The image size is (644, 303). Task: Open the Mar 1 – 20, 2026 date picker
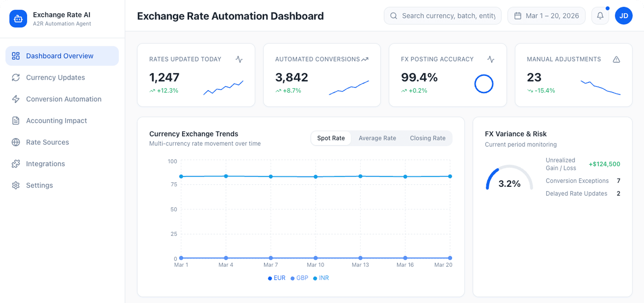(546, 16)
